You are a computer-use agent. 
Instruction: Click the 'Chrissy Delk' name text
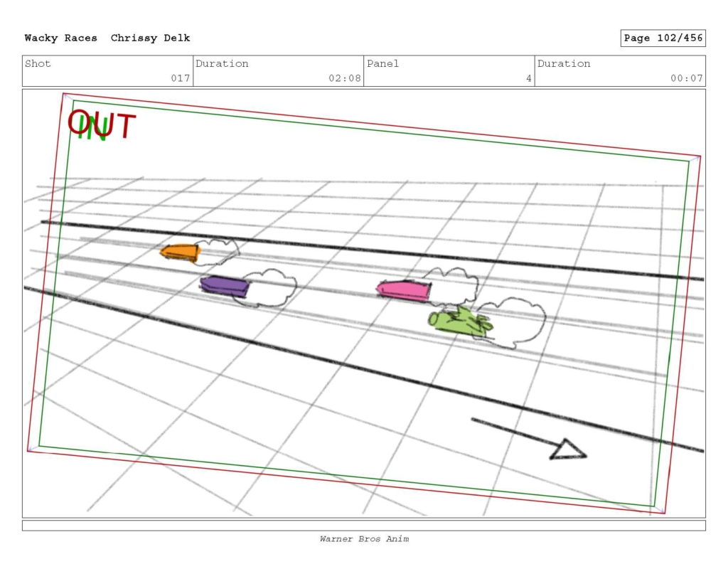click(x=151, y=38)
